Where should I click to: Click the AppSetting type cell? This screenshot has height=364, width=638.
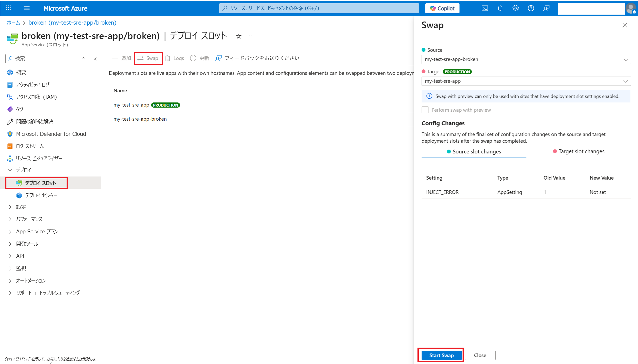click(x=509, y=192)
